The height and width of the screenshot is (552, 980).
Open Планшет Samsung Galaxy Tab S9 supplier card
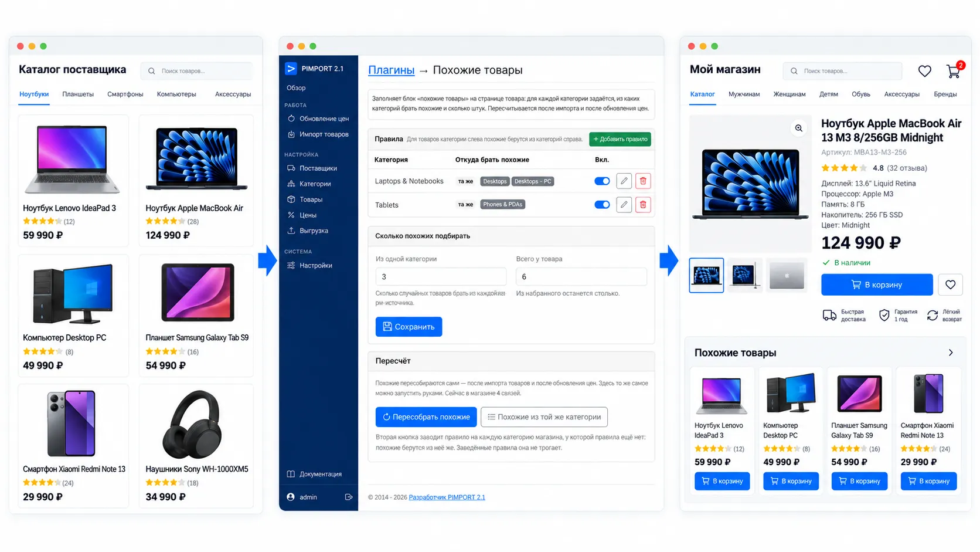point(196,316)
